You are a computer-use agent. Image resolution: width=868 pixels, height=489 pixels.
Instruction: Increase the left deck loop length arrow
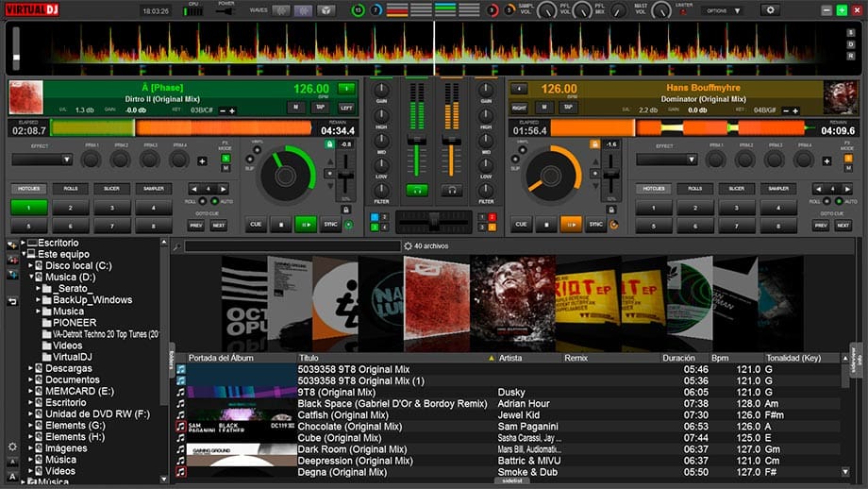tap(223, 189)
